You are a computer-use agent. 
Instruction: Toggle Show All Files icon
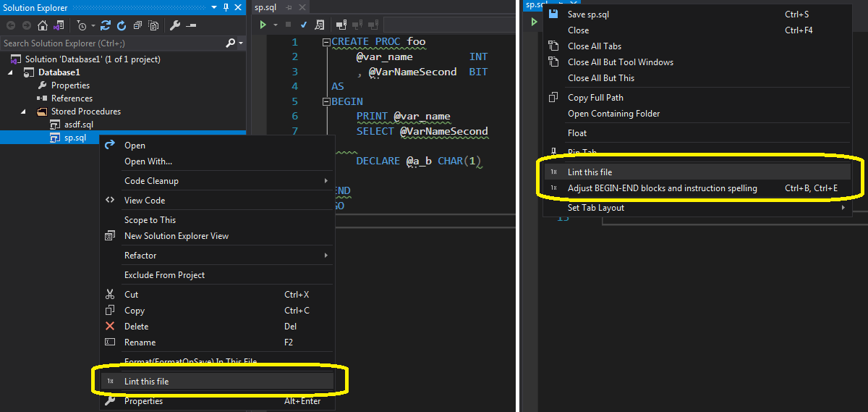[153, 25]
